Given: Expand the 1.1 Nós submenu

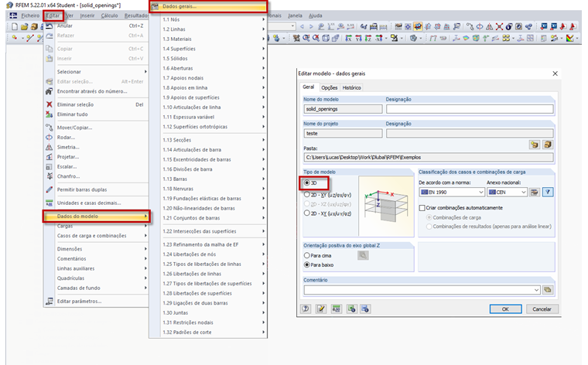Looking at the screenshot, I should click(213, 19).
